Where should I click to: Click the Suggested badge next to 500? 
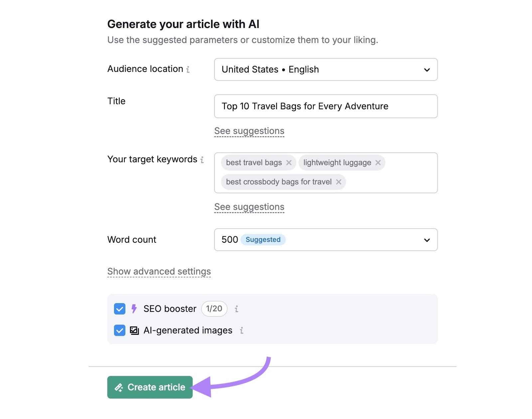(x=263, y=240)
